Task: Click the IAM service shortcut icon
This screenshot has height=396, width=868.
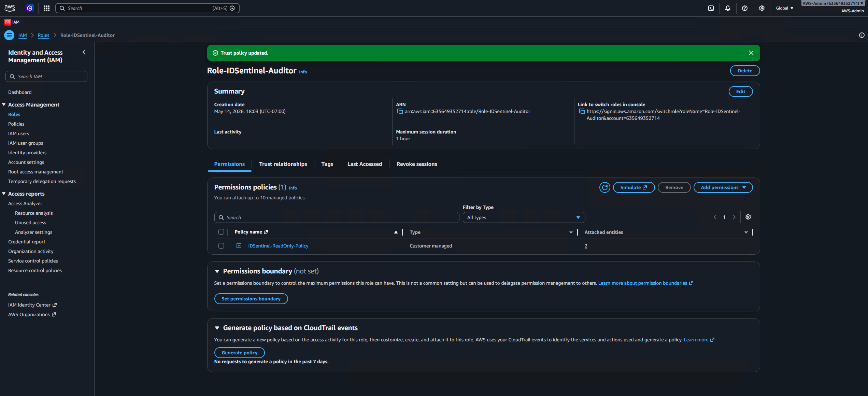Action: 8,22
